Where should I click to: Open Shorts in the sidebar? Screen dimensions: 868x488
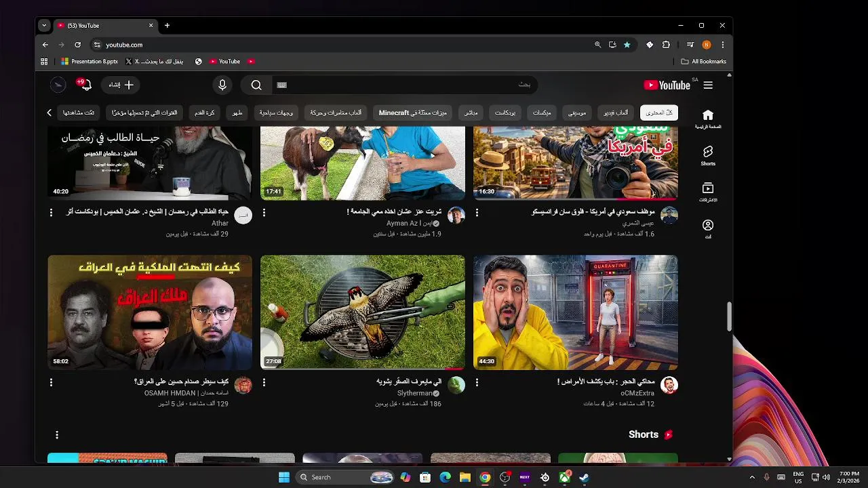[708, 155]
